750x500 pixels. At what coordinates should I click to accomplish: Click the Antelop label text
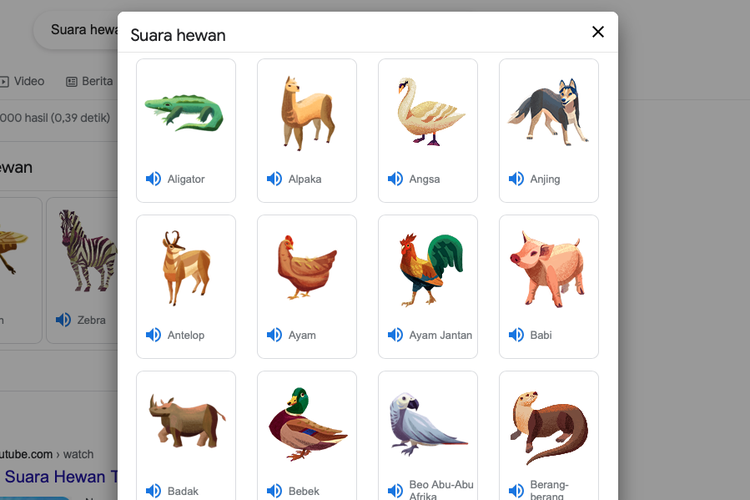[186, 335]
